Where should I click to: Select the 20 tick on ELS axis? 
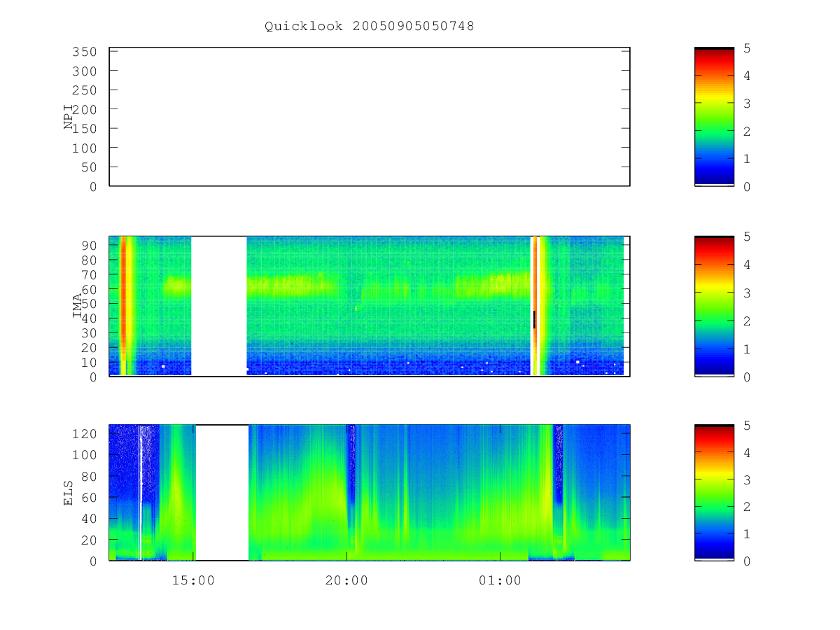click(x=87, y=540)
